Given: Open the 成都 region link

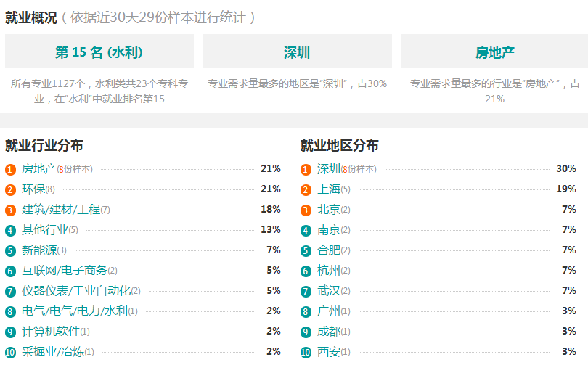Looking at the screenshot, I should [x=329, y=332].
